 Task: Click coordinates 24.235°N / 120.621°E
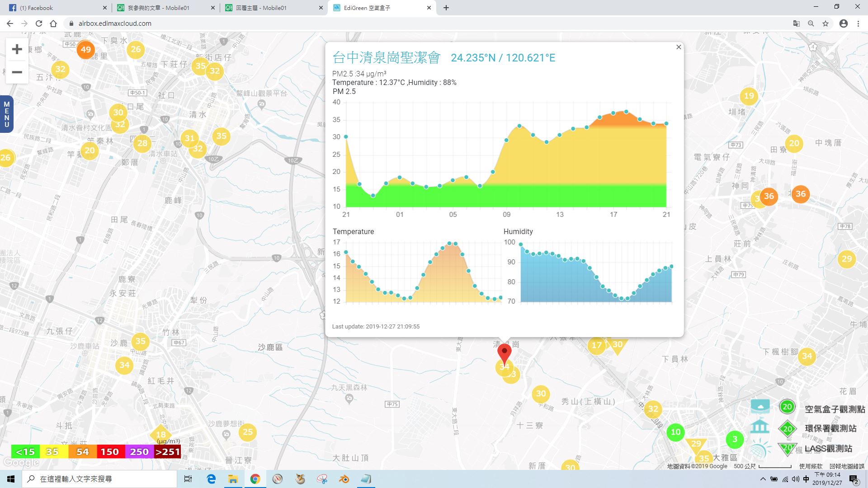click(503, 58)
